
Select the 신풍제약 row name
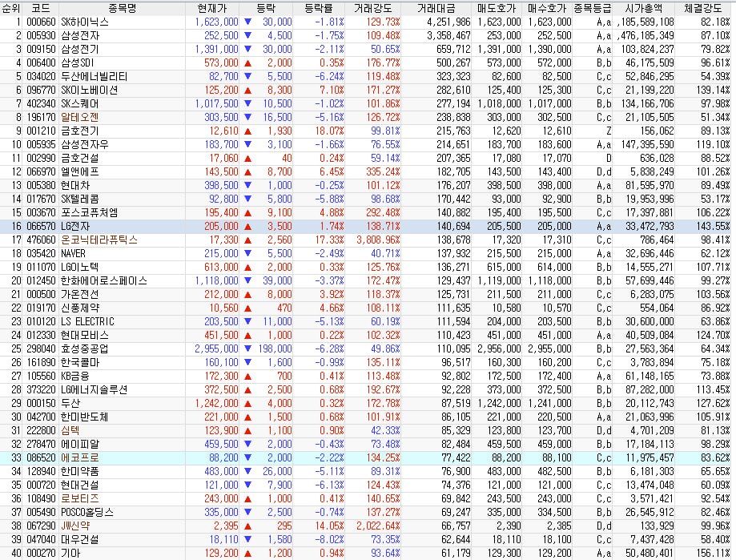80,308
